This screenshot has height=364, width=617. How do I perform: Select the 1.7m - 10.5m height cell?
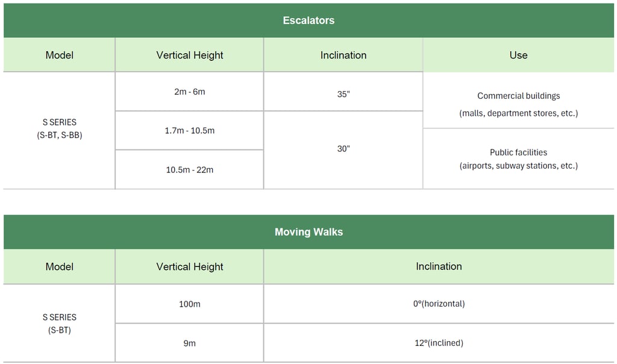189,130
